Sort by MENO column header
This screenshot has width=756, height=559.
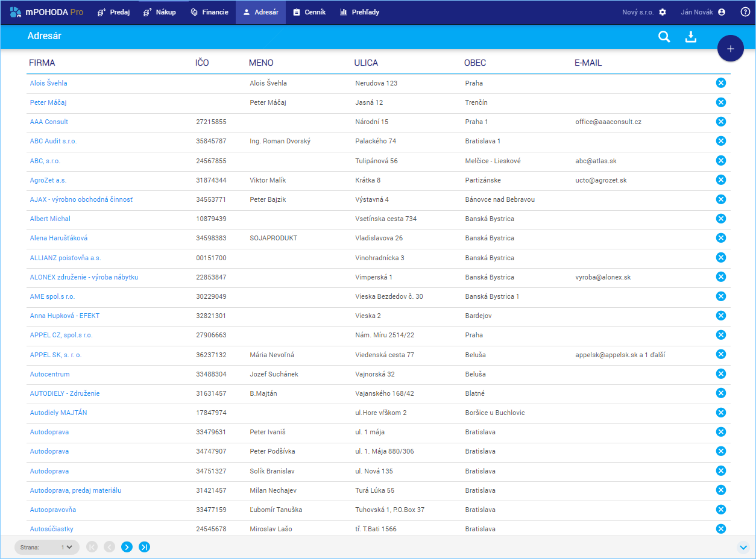click(261, 63)
